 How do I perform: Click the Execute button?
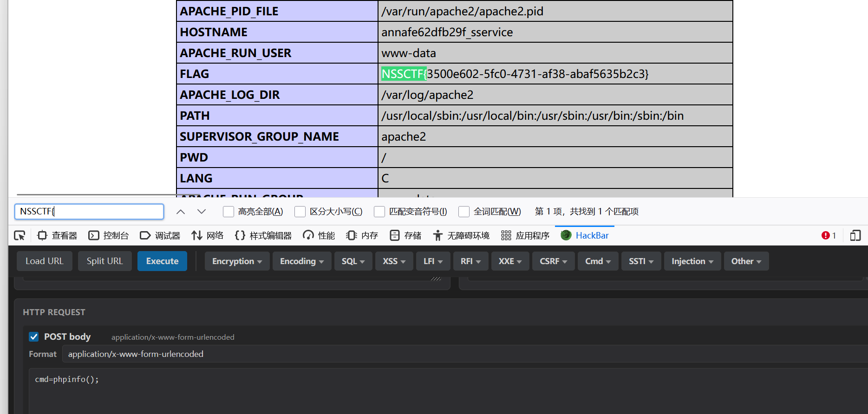(162, 261)
